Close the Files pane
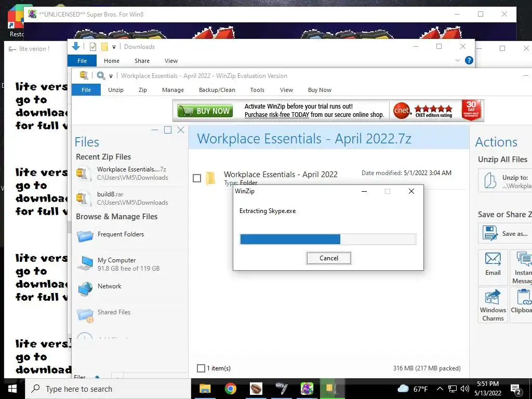The width and height of the screenshot is (532, 399). point(181,130)
